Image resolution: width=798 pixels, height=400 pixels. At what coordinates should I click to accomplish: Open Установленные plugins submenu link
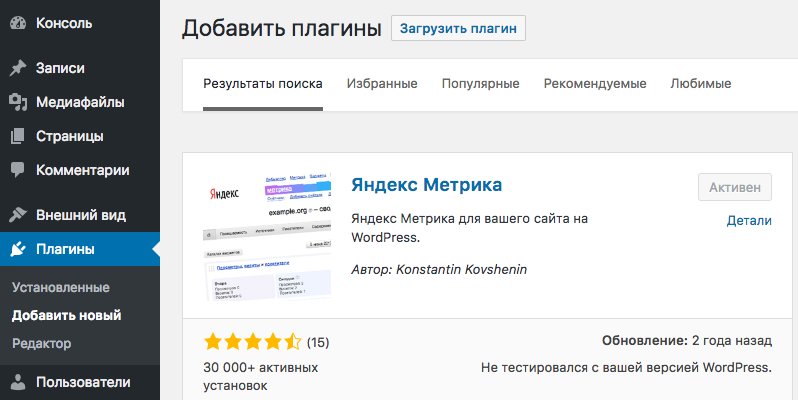[x=61, y=288]
